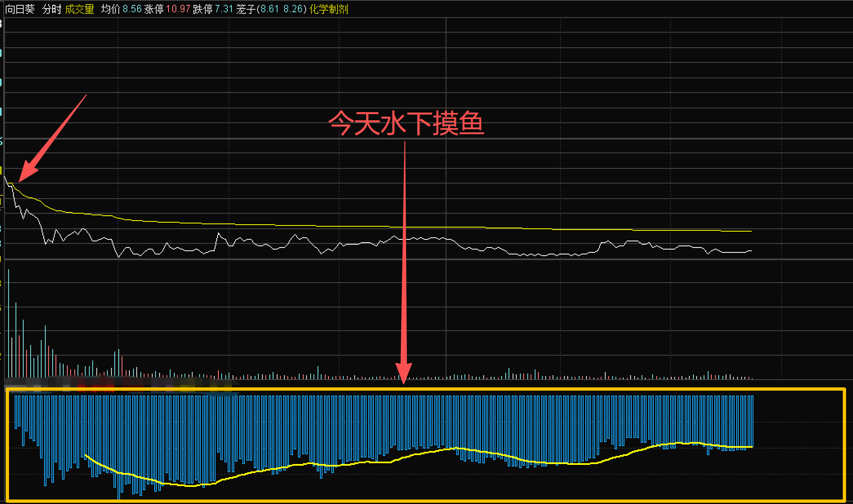
Task: Click the 向日葵 stock name label
Action: click(x=20, y=9)
